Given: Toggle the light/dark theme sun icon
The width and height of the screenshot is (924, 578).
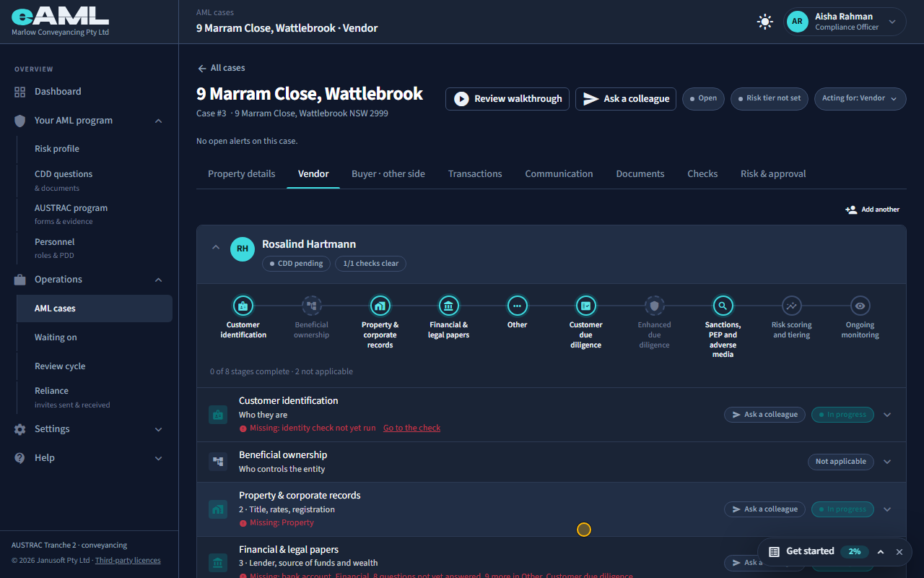Looking at the screenshot, I should point(764,22).
